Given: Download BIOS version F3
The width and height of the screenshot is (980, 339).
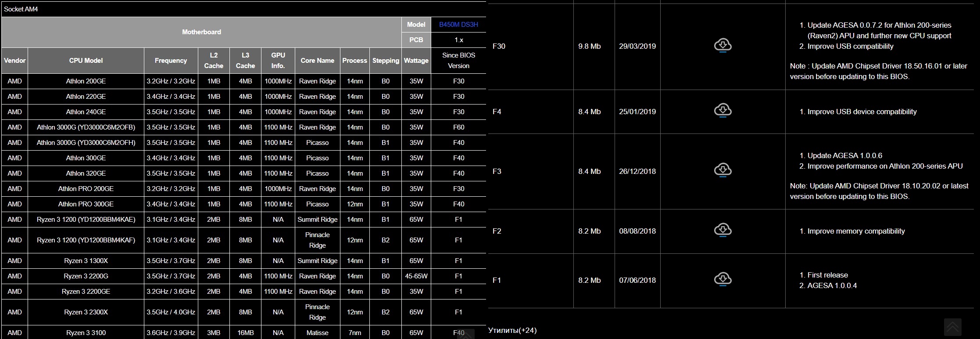Looking at the screenshot, I should tap(722, 170).
